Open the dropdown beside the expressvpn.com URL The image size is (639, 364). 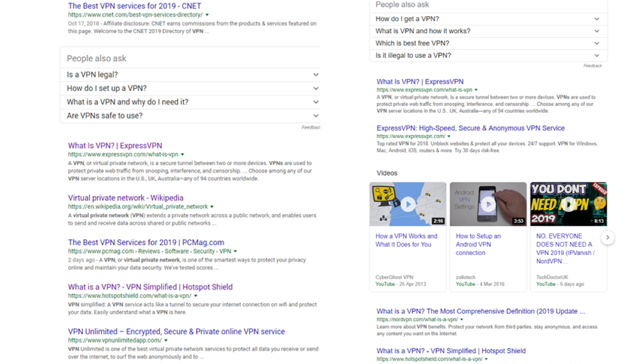(x=182, y=154)
